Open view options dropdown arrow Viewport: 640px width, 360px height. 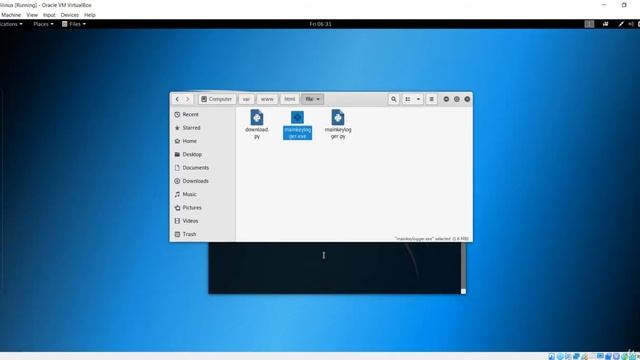pos(418,99)
